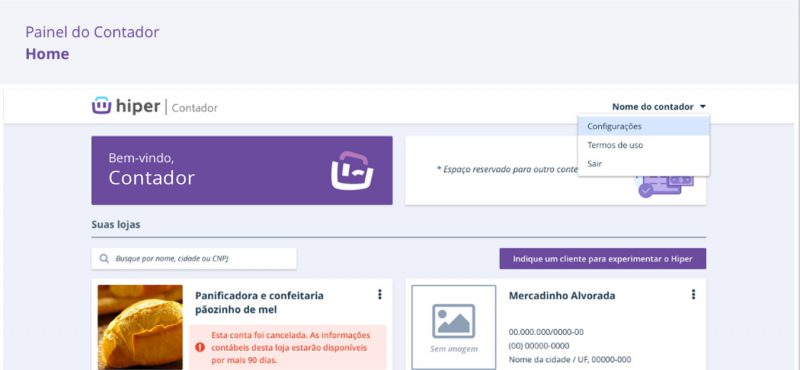Click the magnifier icon in the search box
Screen dimensions: 800x370
(x=104, y=259)
